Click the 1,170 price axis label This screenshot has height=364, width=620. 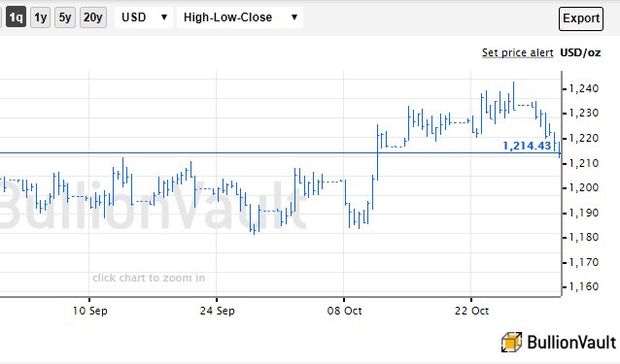pyautogui.click(x=584, y=262)
